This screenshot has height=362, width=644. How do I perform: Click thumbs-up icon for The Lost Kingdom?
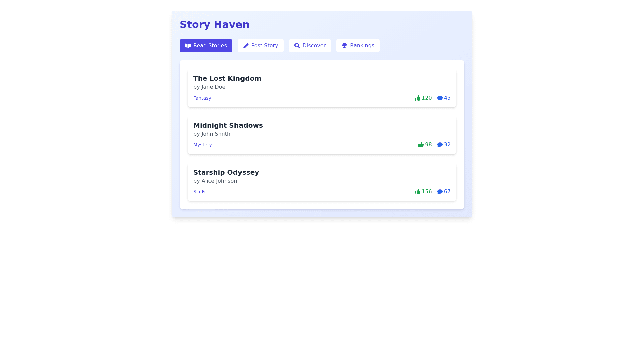click(418, 98)
